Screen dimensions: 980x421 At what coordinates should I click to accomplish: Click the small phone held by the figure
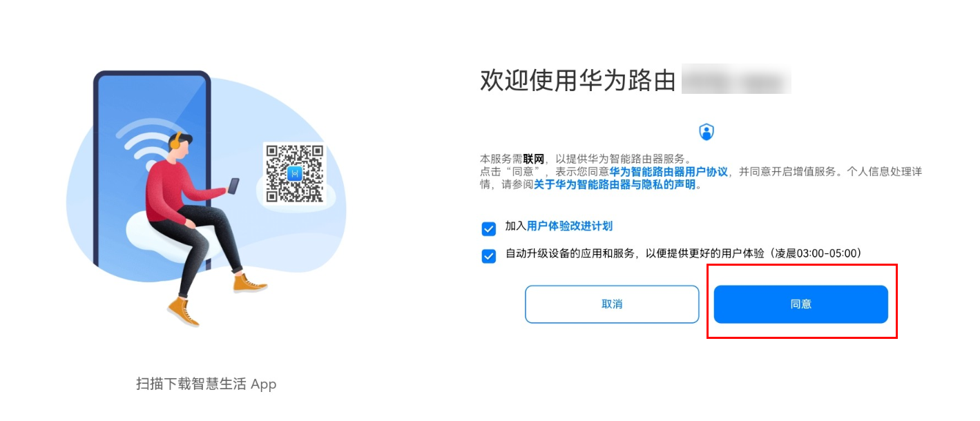coord(233,186)
